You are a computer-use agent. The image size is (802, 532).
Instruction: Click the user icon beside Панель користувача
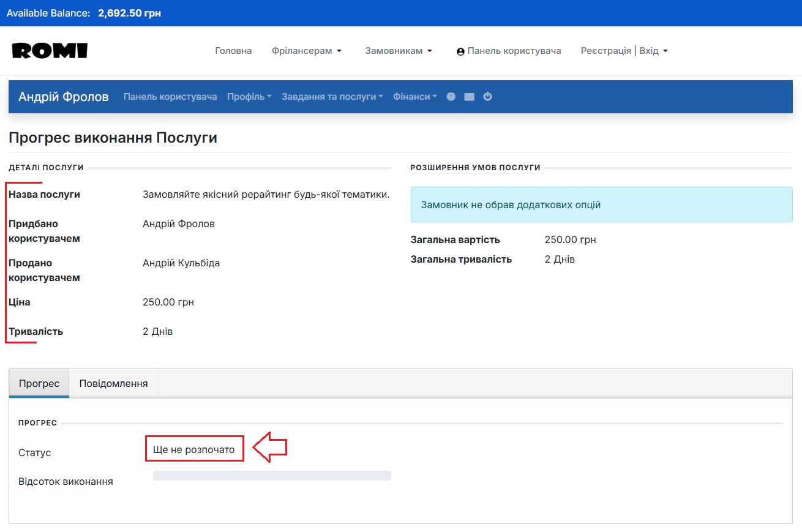click(x=460, y=51)
